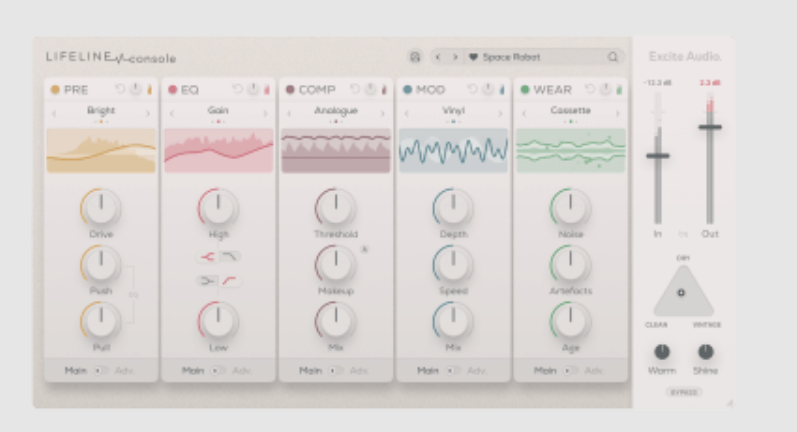
Task: Load the next preset using header arrow
Action: click(455, 57)
